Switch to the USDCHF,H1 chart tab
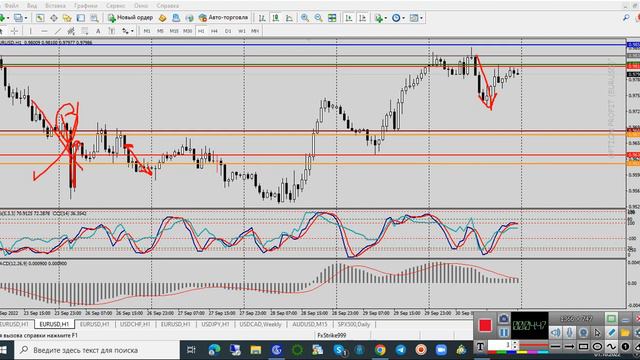Screen dimensions: 640x360 (x=135, y=324)
